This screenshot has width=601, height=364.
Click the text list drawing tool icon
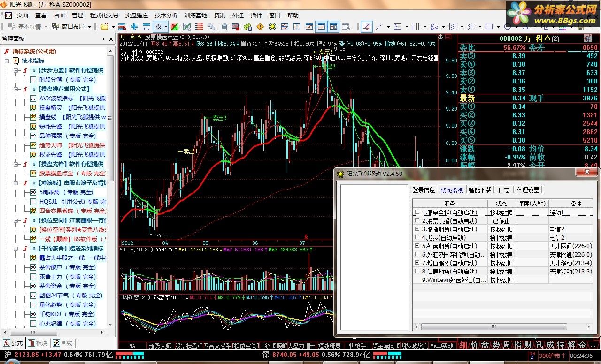[398, 27]
